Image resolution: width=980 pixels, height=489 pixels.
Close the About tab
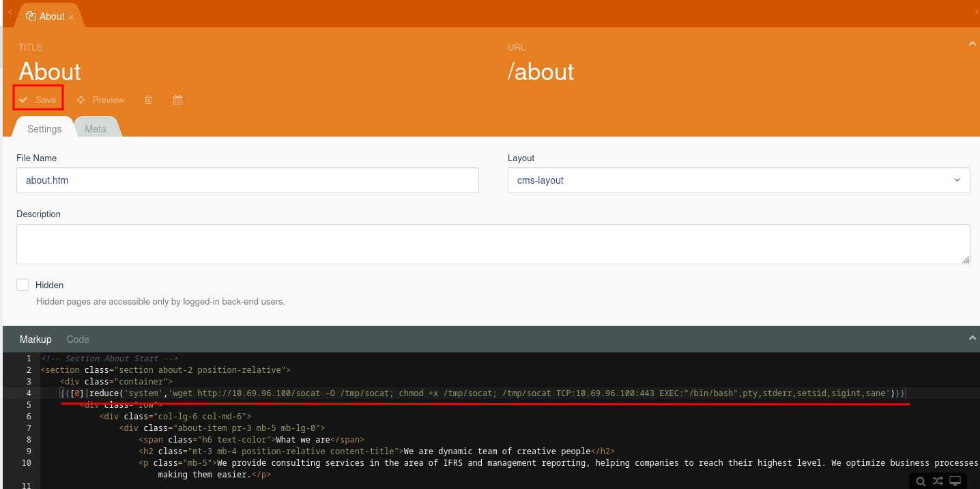[x=71, y=17]
